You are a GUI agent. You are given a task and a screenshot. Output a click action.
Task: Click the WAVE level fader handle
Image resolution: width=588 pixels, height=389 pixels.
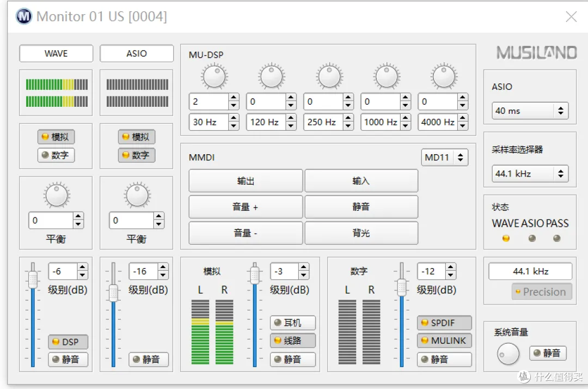click(33, 279)
